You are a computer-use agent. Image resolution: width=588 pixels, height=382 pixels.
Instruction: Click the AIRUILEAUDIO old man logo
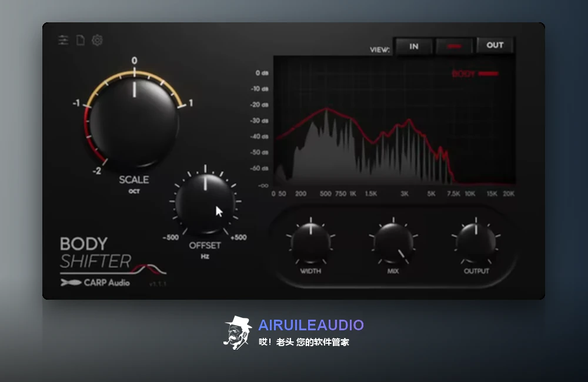click(238, 333)
